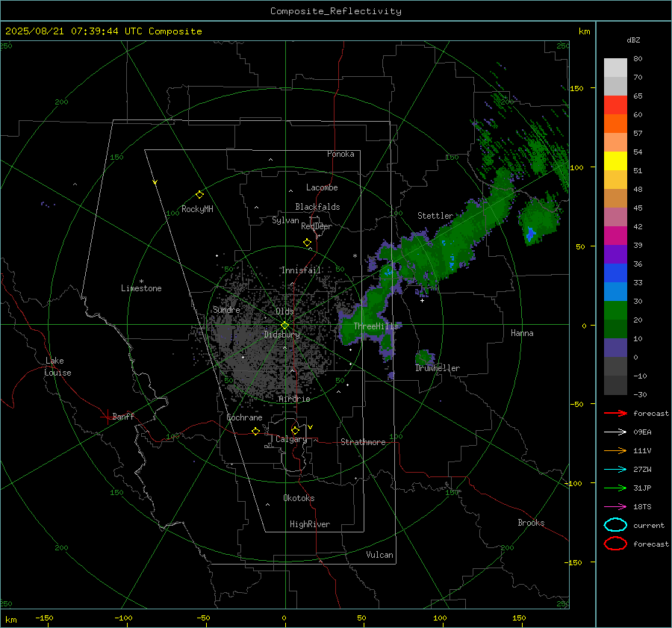This screenshot has width=672, height=628.
Task: Click the Banff label
Action: [x=123, y=416]
